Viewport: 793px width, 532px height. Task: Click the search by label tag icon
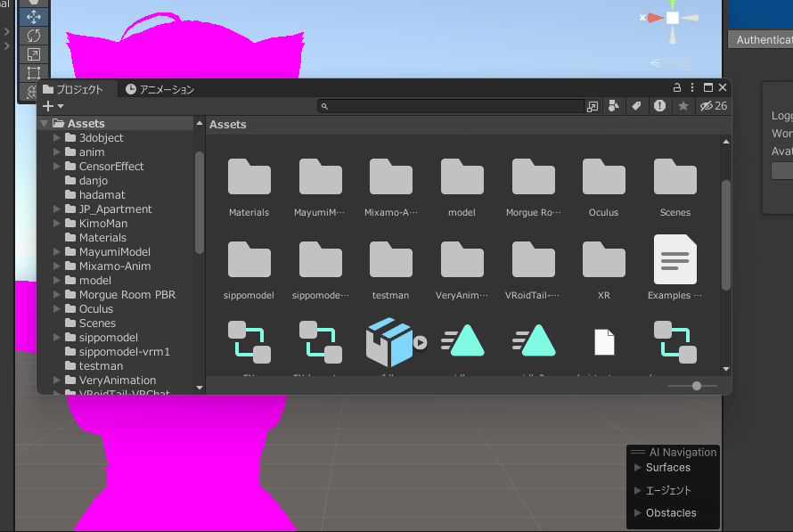pos(636,106)
